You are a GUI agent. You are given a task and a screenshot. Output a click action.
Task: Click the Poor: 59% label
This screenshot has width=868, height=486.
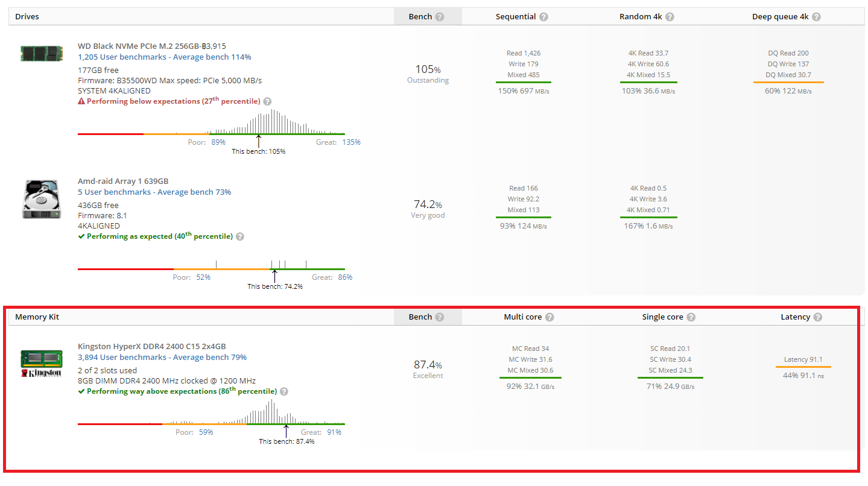click(x=194, y=433)
